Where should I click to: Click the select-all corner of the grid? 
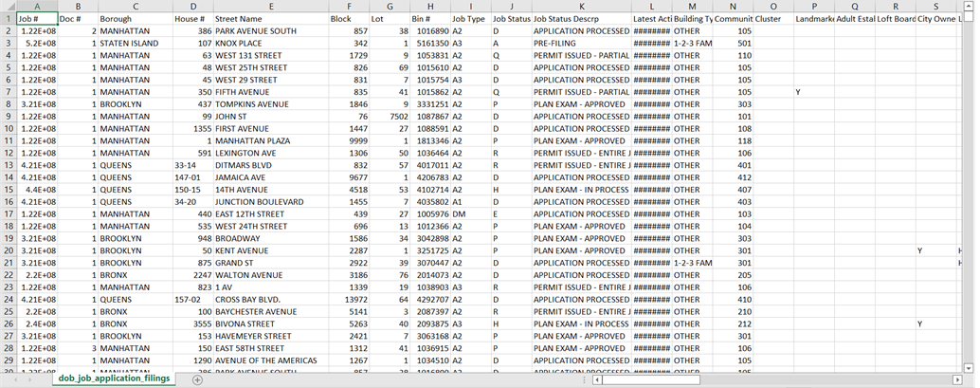click(x=9, y=7)
